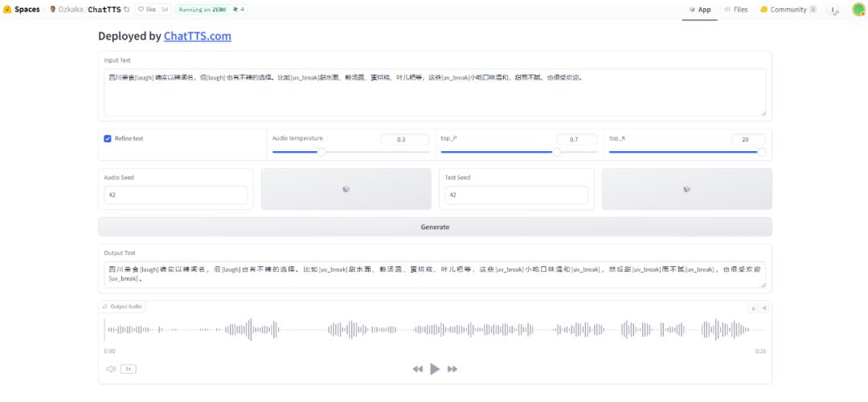Play the generated output audio
Screen dimensions: 868x402
[435, 369]
